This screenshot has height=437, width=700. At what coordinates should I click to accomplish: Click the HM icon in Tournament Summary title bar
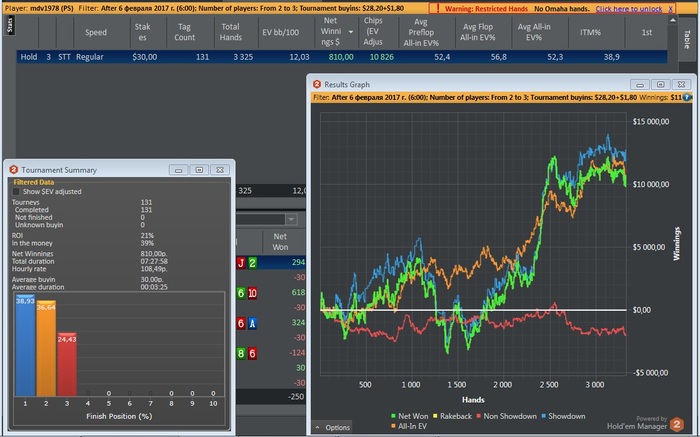coord(13,170)
